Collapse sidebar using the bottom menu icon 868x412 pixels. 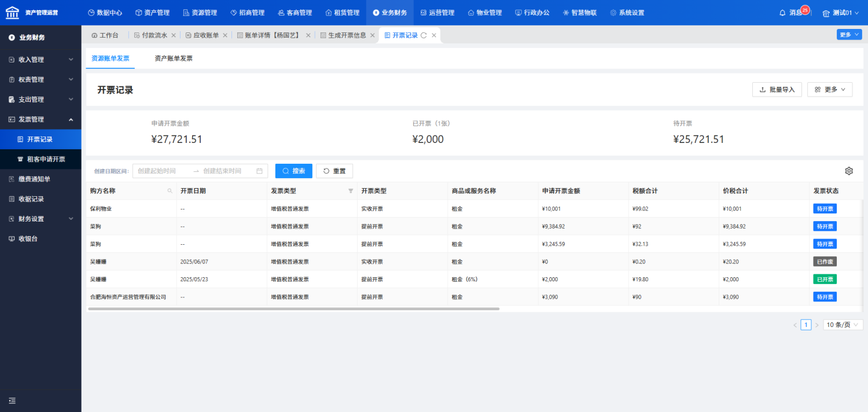tap(12, 400)
